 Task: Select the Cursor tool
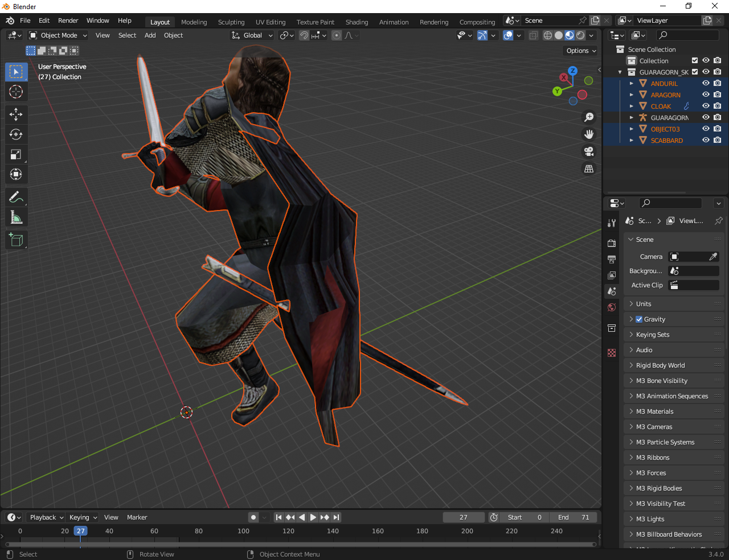point(16,92)
